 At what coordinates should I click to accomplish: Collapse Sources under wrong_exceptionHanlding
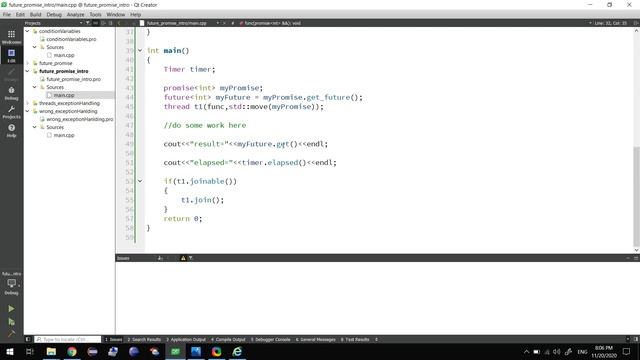coord(35,127)
